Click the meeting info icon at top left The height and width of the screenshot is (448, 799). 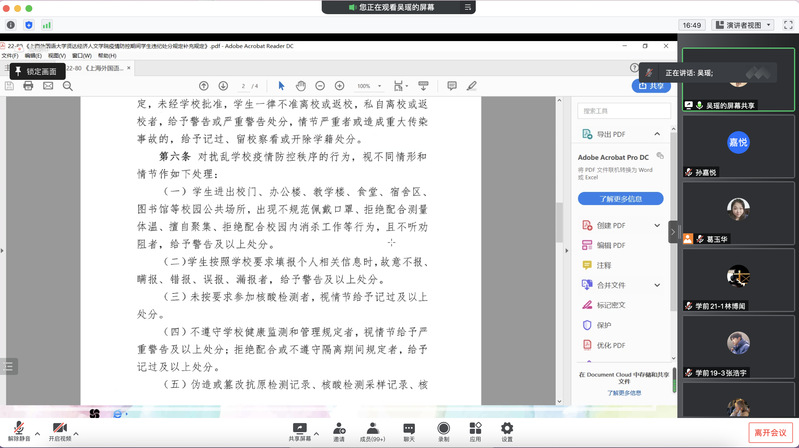pyautogui.click(x=11, y=25)
